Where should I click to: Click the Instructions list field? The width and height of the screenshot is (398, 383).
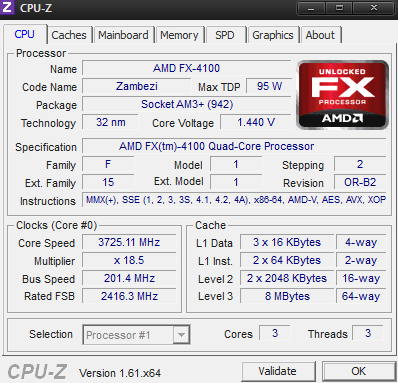pyautogui.click(x=234, y=200)
